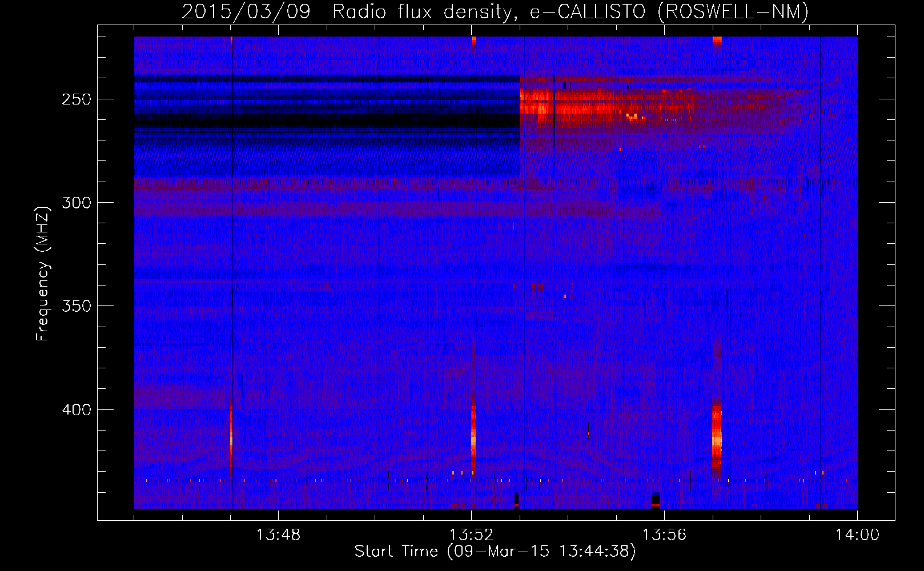Click the Frequency (MHZ) axis label
924x571 pixels.
coord(43,274)
